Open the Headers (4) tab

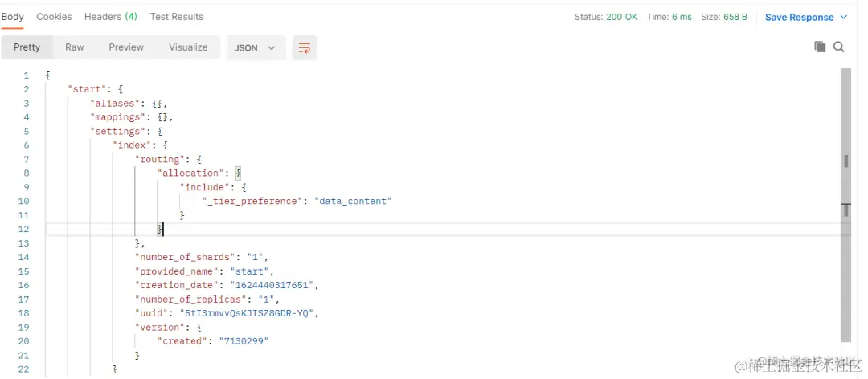(111, 17)
